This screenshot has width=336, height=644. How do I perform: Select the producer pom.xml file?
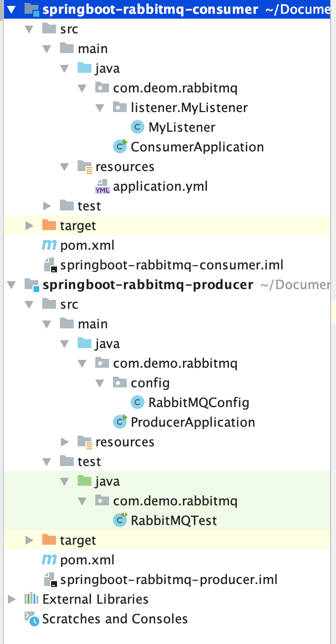[x=87, y=560]
